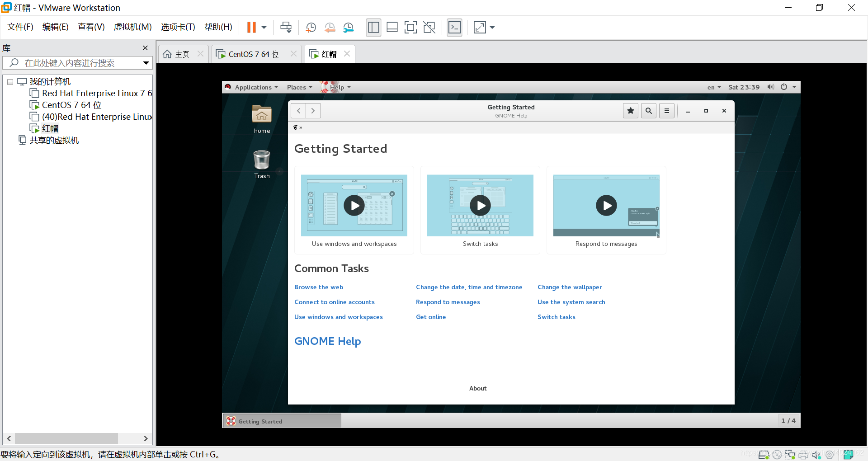
Task: Close the library panel
Action: (145, 48)
